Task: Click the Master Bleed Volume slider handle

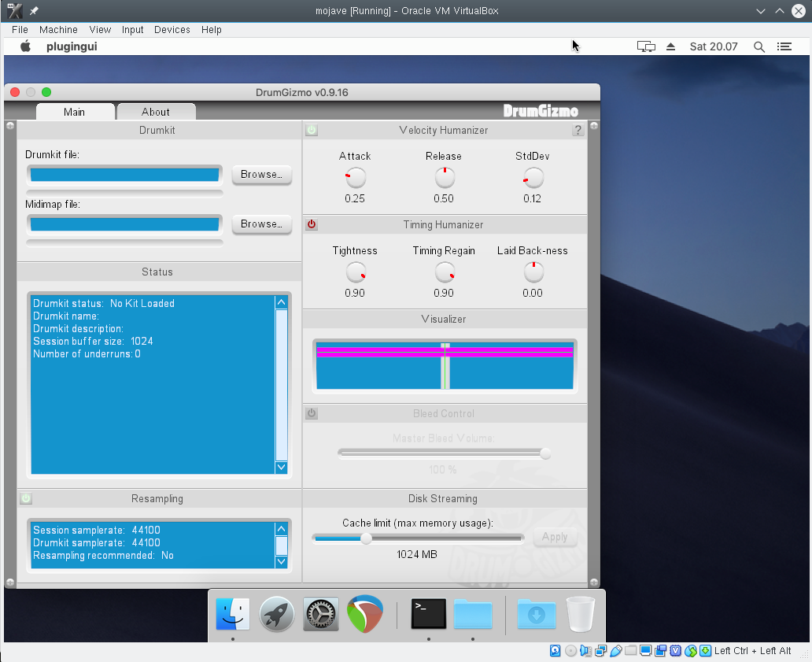Action: [544, 453]
